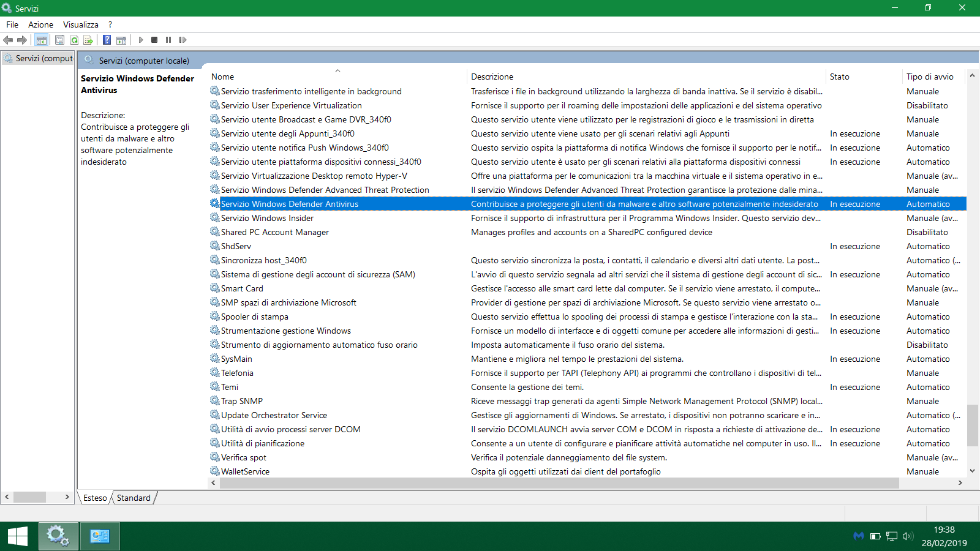Click the Back arrow in toolbar
This screenshot has width=980, height=551.
(8, 40)
